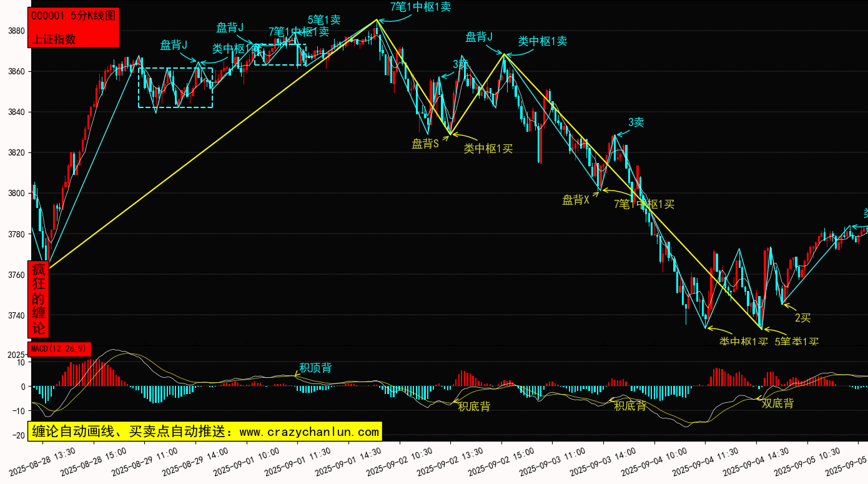
Task: Click the 类中枢1买 label next to 盘背S
Action: pos(488,149)
